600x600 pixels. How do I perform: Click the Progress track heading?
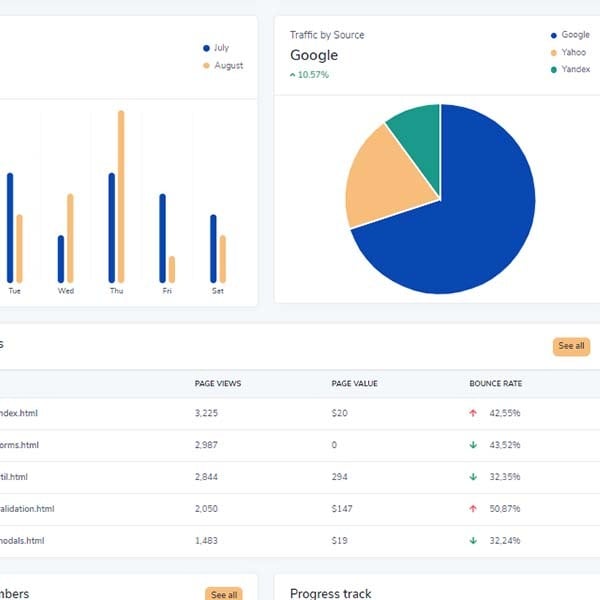331,593
